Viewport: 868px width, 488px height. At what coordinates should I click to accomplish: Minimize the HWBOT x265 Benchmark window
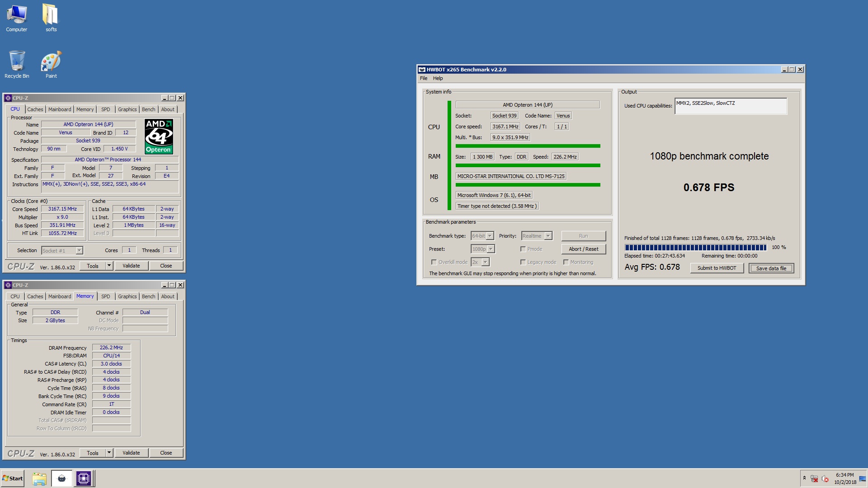784,70
